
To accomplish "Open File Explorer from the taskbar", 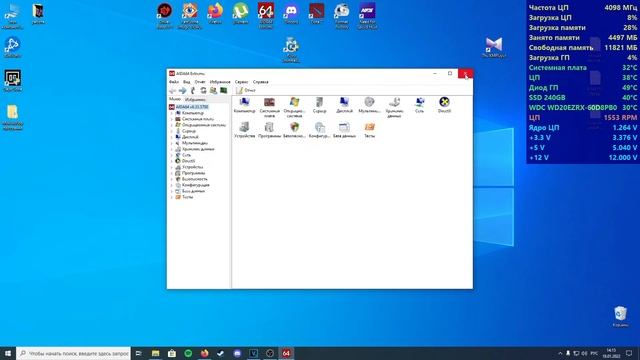I will (x=156, y=353).
